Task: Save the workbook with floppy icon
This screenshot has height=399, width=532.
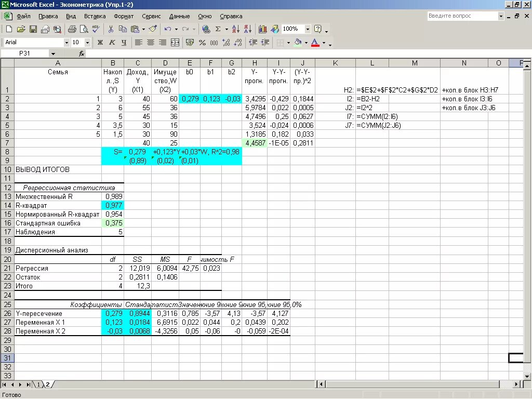Action: coord(33,29)
